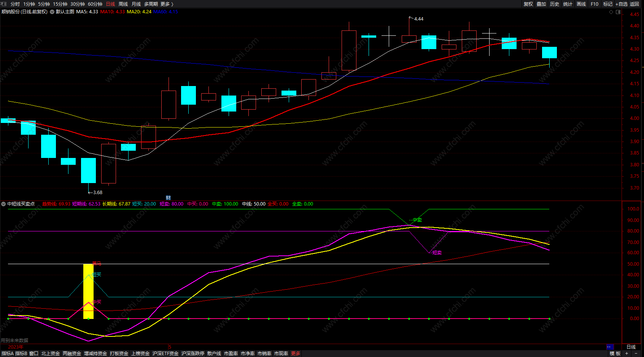Image resolution: width=644 pixels, height=357 pixels.
Task: Click the 4.44 high price label
Action: pyautogui.click(x=418, y=19)
